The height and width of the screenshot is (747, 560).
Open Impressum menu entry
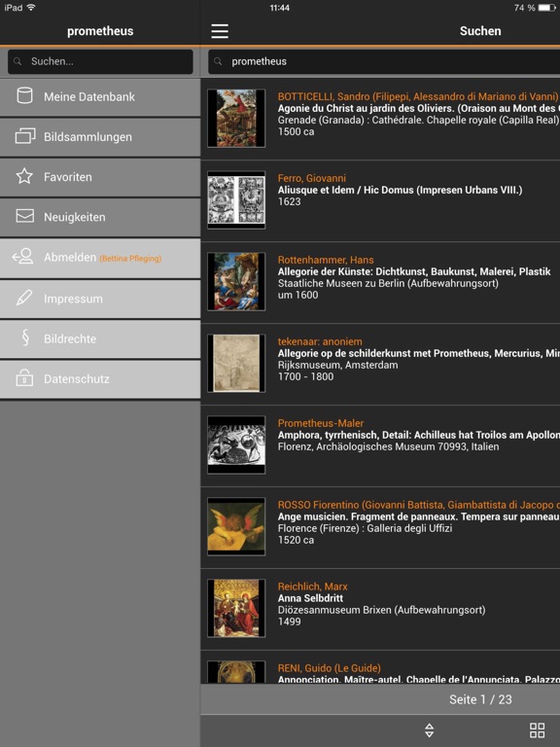pos(100,299)
